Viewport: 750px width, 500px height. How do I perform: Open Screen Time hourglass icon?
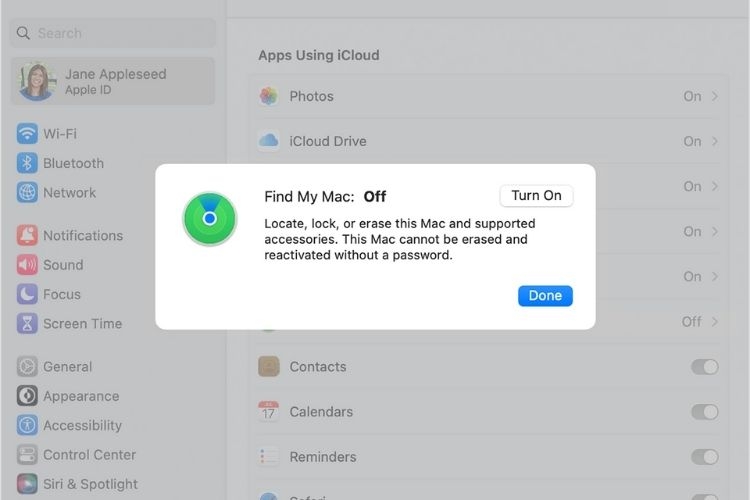pyautogui.click(x=27, y=323)
